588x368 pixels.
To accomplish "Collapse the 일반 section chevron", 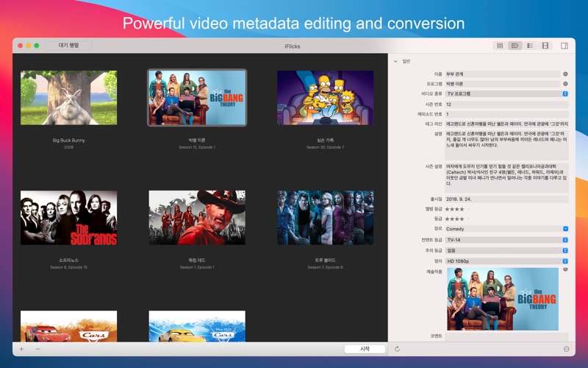I will point(395,61).
